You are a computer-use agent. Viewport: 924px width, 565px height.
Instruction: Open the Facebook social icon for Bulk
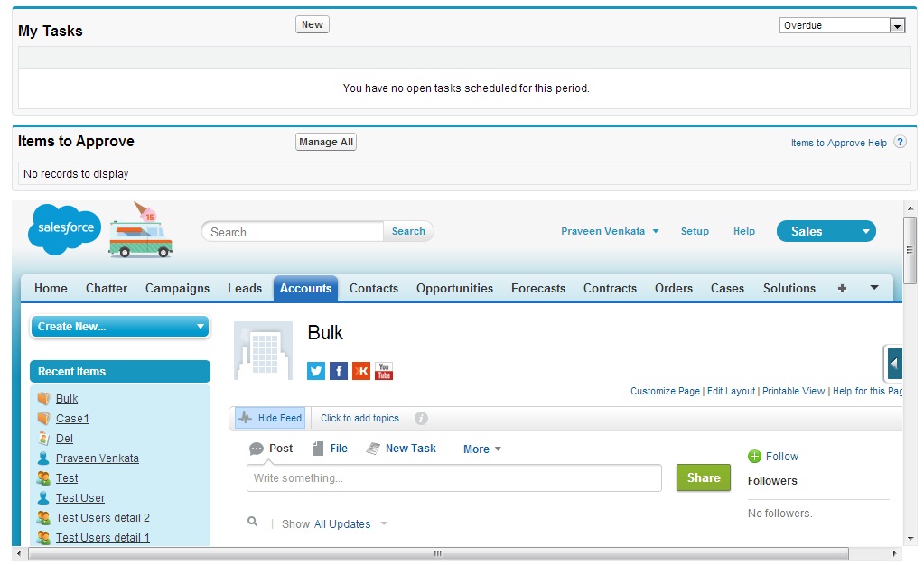click(338, 371)
